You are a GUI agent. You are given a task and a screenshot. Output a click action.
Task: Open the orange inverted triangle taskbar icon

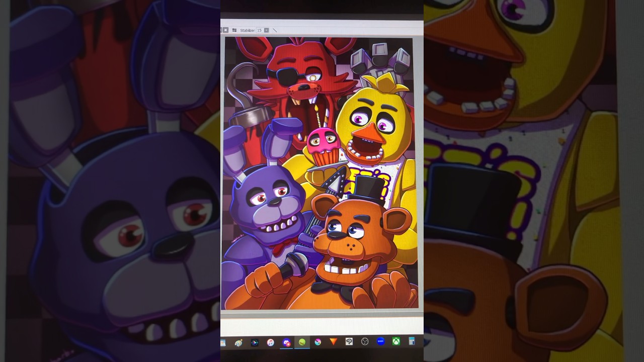334,342
